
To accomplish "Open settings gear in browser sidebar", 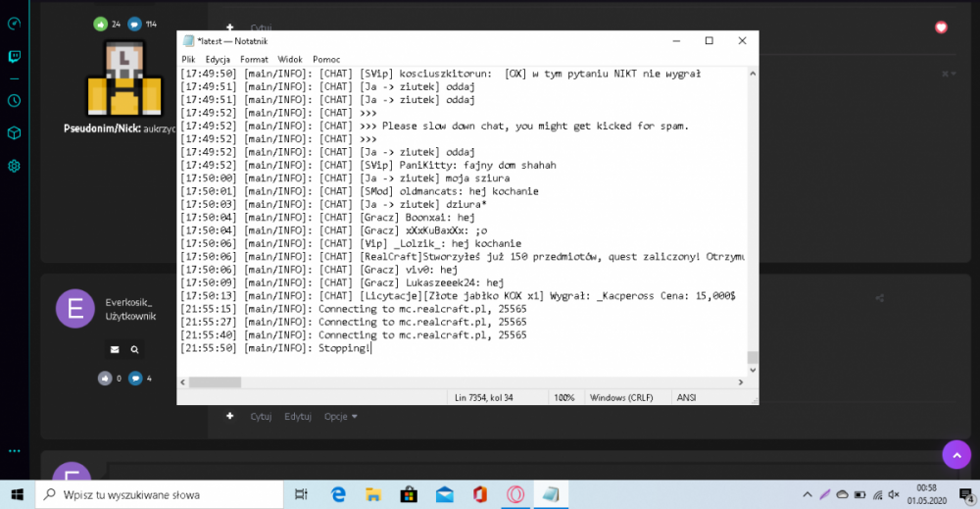I will coord(14,166).
